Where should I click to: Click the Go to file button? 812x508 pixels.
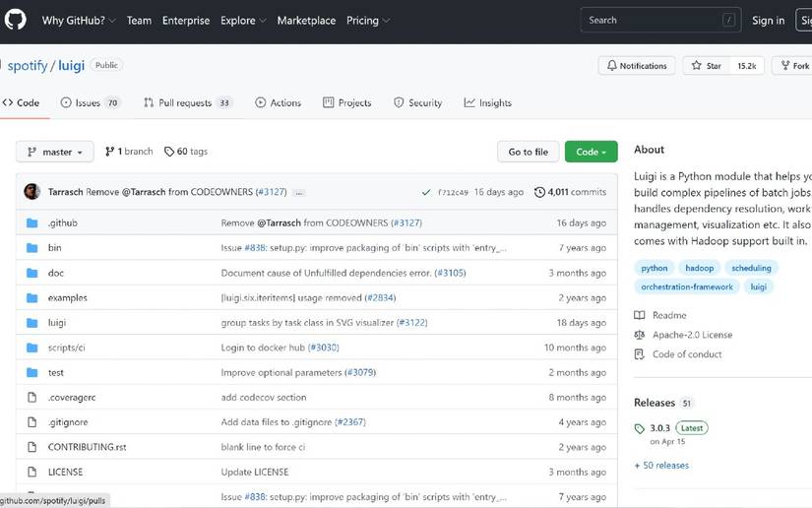coord(529,152)
